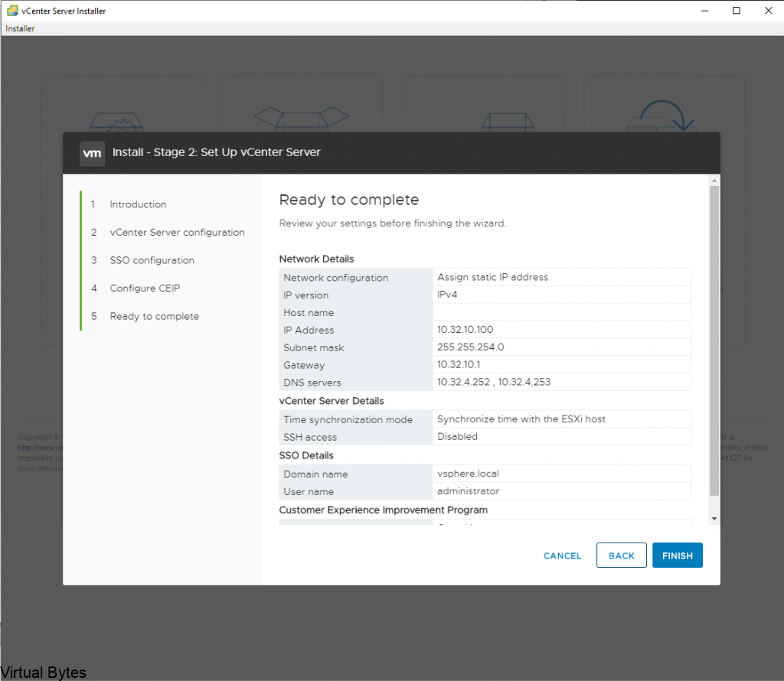Viewport: 784px width, 681px height.
Task: Click the 'Domain name' row label
Action: 315,474
